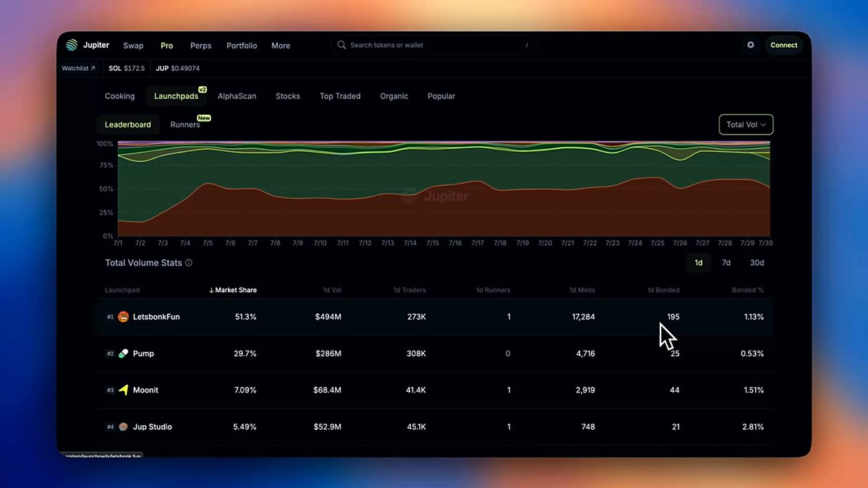The height and width of the screenshot is (488, 868).
Task: Open the Pump row name
Action: click(x=143, y=354)
